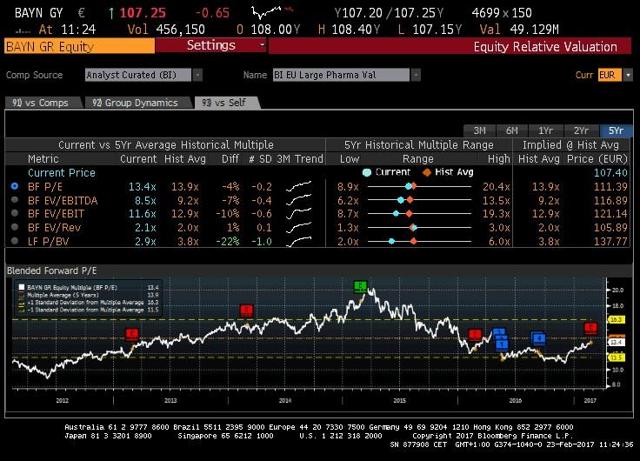The height and width of the screenshot is (461, 640).
Task: Click the Vol 456,150 value in header
Action: point(166,29)
